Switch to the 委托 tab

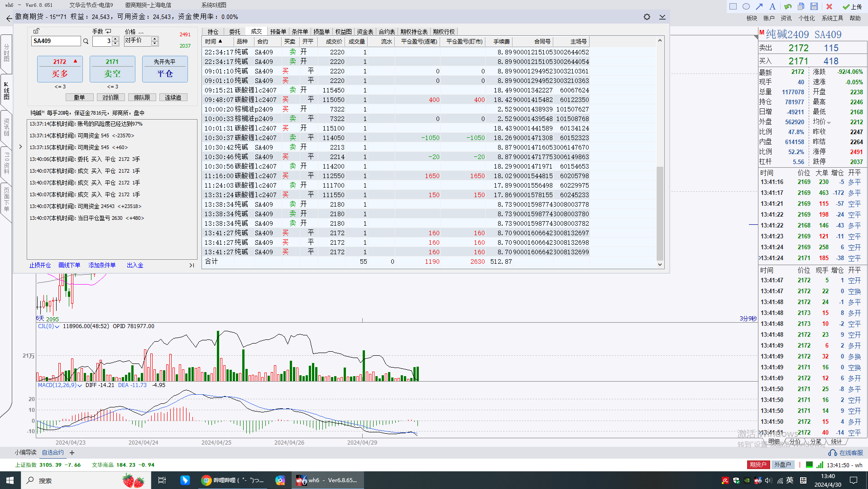point(235,32)
